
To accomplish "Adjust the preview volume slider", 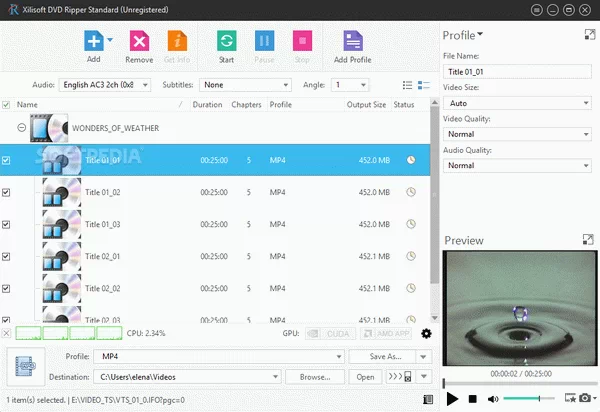I will (528, 398).
